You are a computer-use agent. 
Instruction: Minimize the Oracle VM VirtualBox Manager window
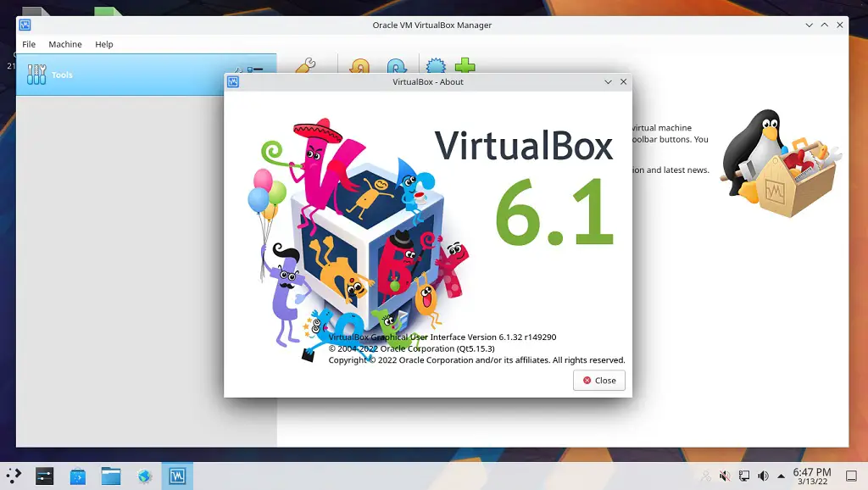coord(809,25)
